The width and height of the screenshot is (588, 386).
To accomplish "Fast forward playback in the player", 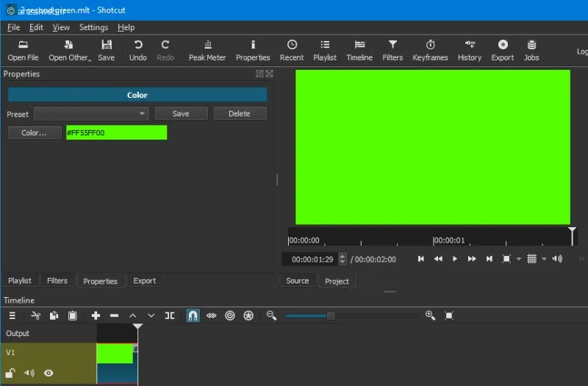I will (472, 259).
